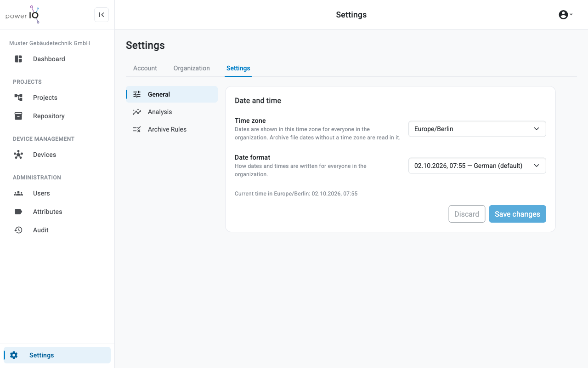Image resolution: width=588 pixels, height=368 pixels.
Task: Click the Repository archive box icon
Action: [x=18, y=116]
